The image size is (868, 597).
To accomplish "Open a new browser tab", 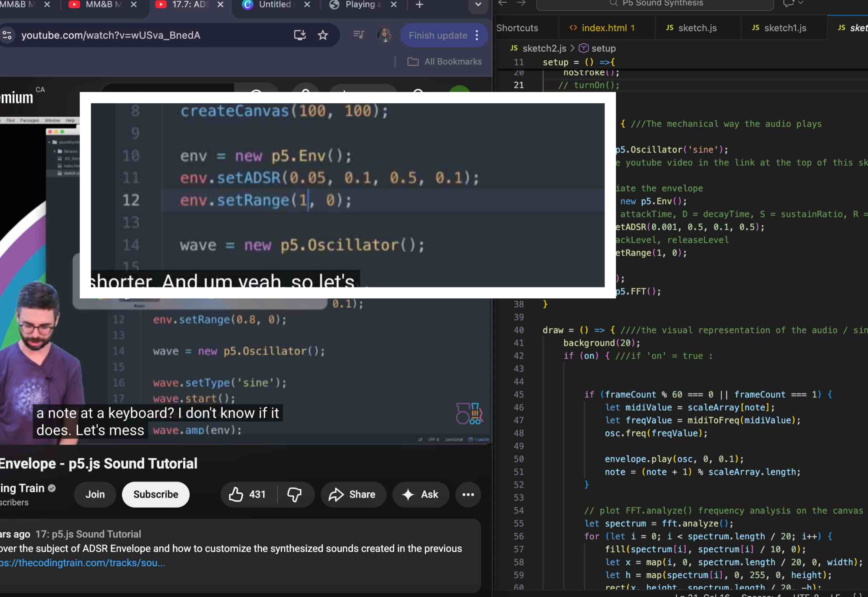I will [x=419, y=4].
